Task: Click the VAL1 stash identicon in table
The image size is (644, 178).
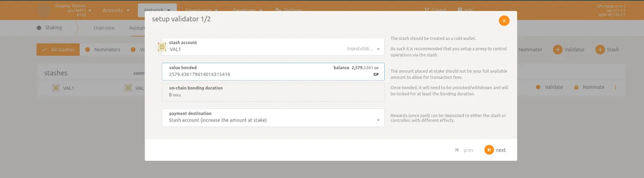Action: 55,88
